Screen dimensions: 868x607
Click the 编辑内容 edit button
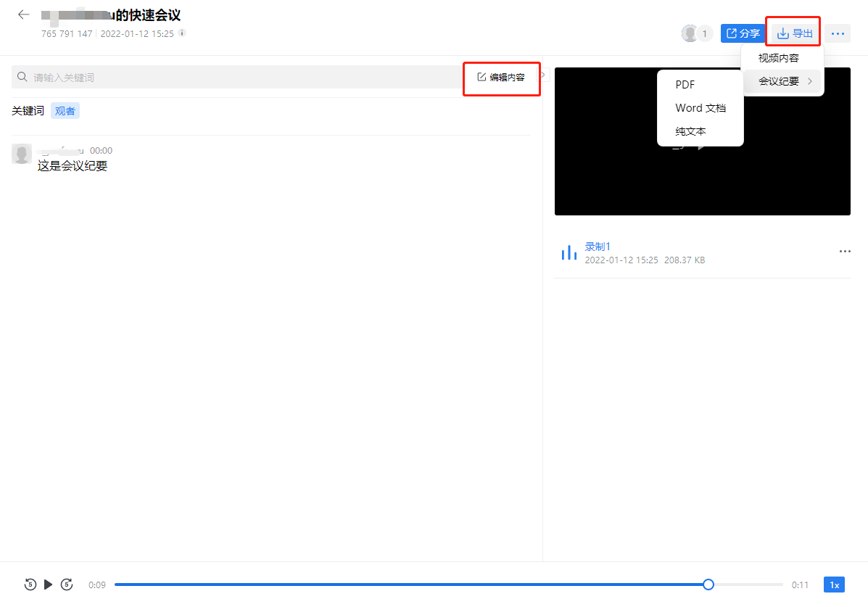tap(501, 77)
